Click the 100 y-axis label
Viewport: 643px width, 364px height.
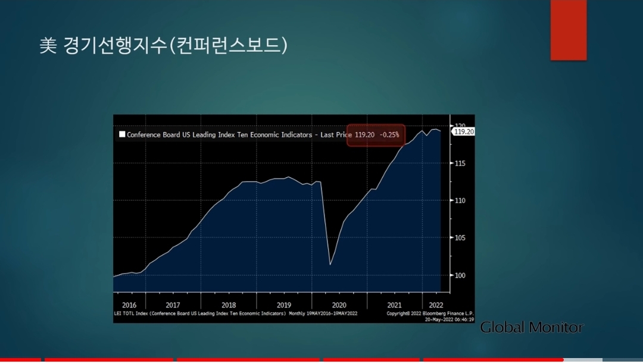pyautogui.click(x=460, y=275)
